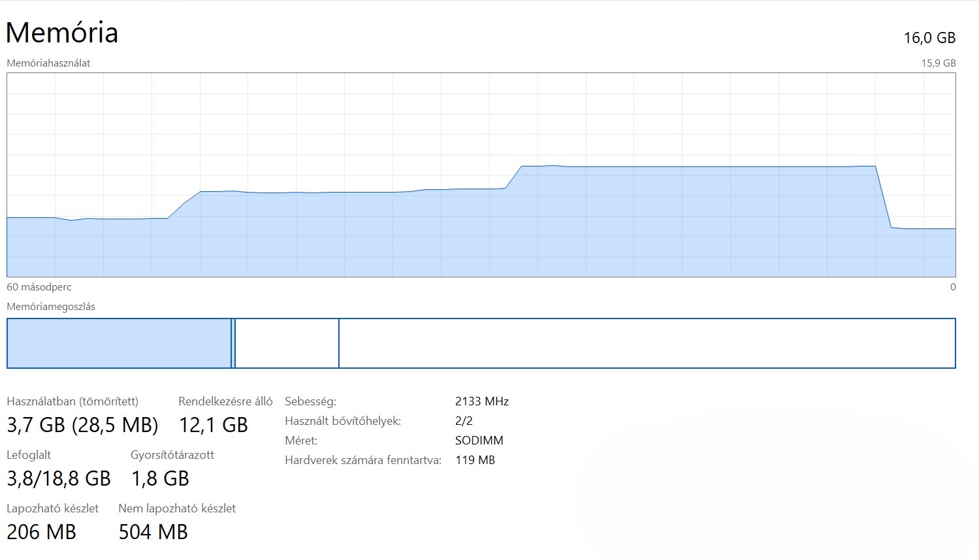Click the SODIMM form factor value

[x=479, y=441]
